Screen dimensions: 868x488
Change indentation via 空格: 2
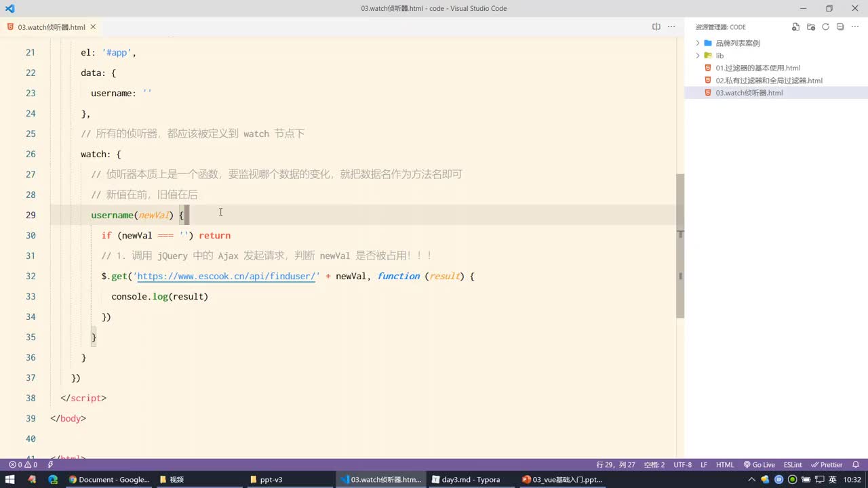654,465
